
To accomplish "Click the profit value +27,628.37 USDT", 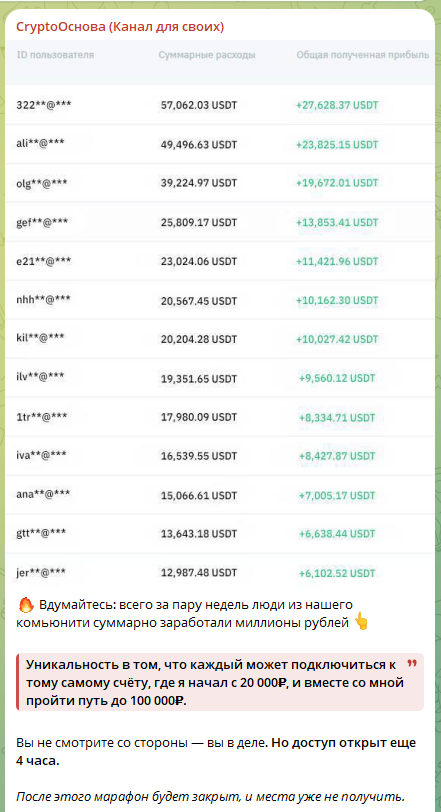I will (337, 105).
